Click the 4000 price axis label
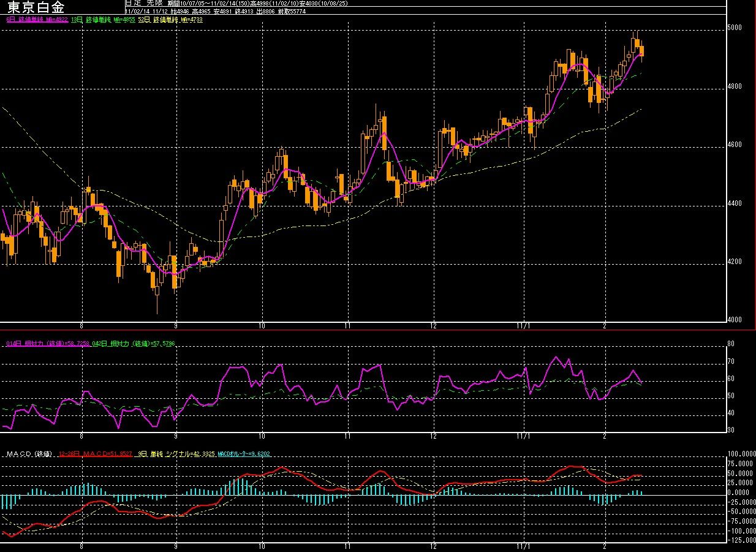756x552 pixels. click(x=734, y=320)
